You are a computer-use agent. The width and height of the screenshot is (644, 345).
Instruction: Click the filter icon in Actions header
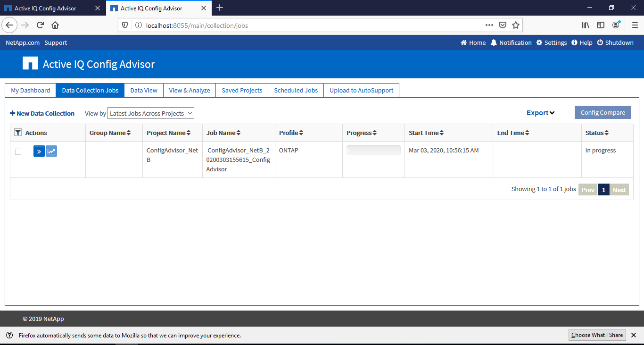[x=17, y=133]
